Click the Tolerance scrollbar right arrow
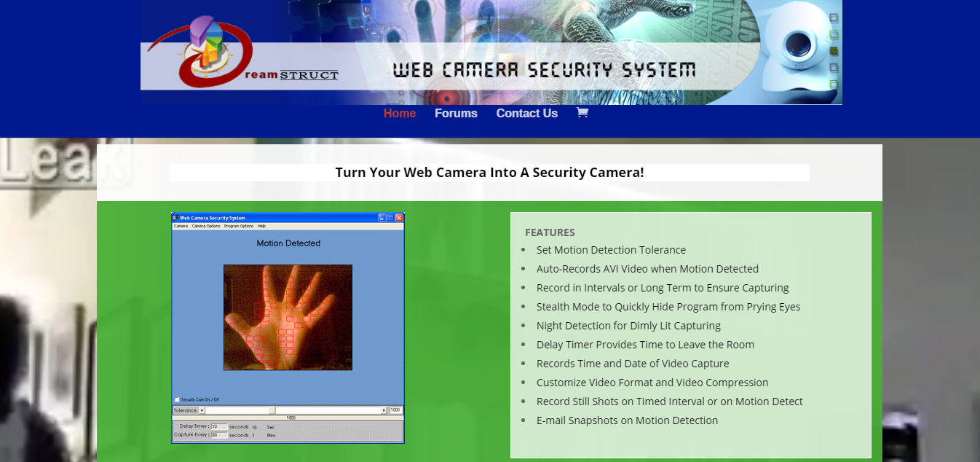Viewport: 980px width, 462px height. (x=384, y=411)
